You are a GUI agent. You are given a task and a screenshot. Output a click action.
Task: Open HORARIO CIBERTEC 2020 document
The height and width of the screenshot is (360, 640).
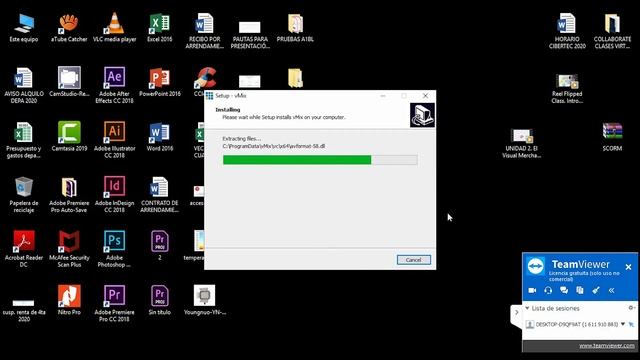point(567,31)
